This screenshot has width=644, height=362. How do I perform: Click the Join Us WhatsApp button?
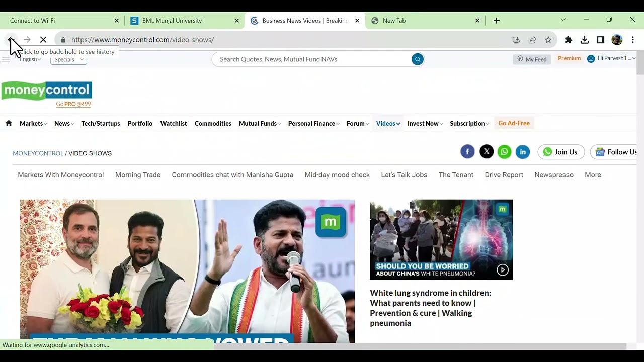pyautogui.click(x=561, y=152)
